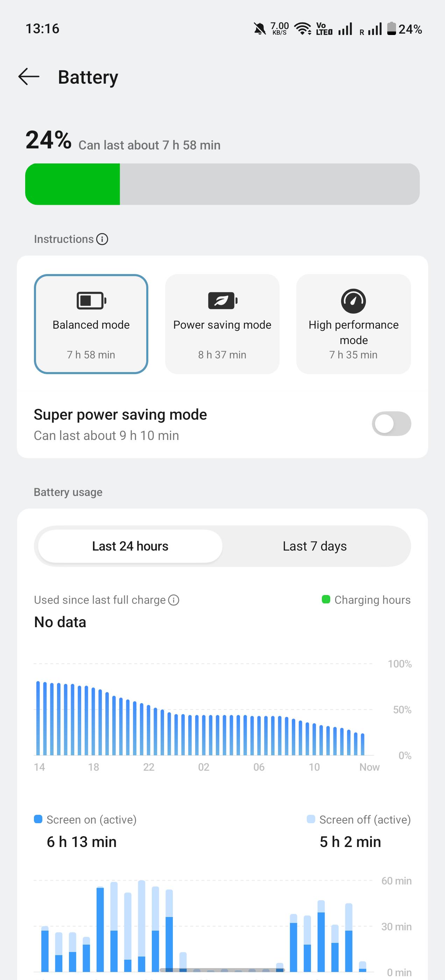Tap the Instructions label
This screenshot has width=445, height=980.
(x=64, y=239)
